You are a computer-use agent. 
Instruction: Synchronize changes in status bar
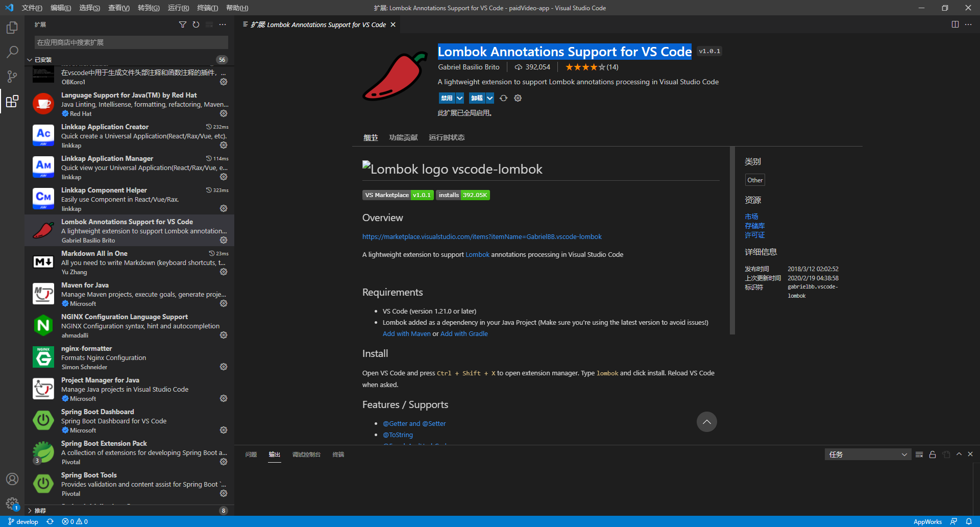[50, 521]
